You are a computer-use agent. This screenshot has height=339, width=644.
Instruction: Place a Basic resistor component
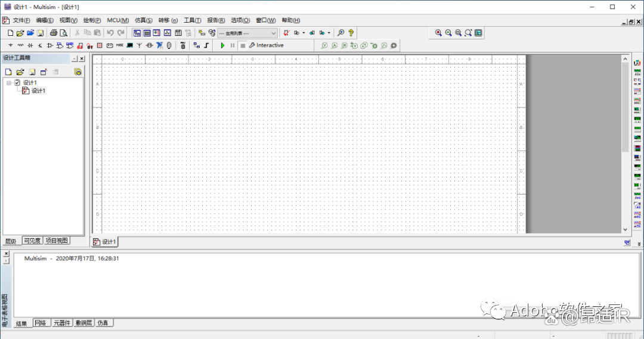pyautogui.click(x=20, y=45)
